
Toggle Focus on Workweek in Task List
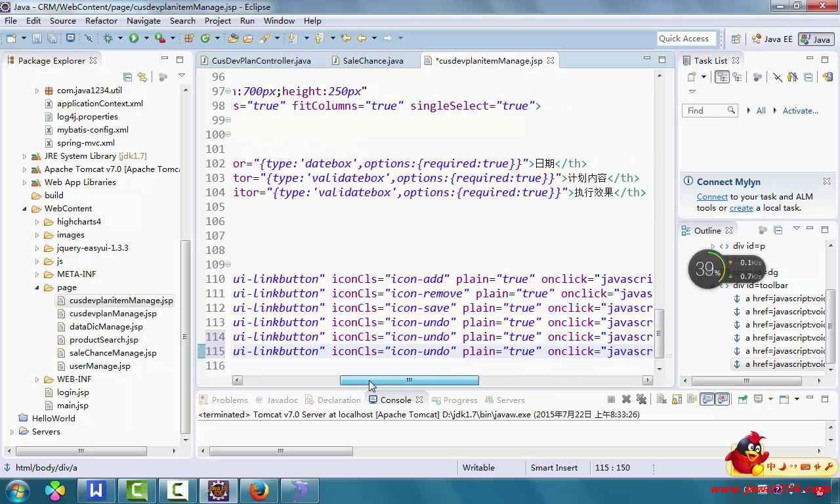(757, 77)
